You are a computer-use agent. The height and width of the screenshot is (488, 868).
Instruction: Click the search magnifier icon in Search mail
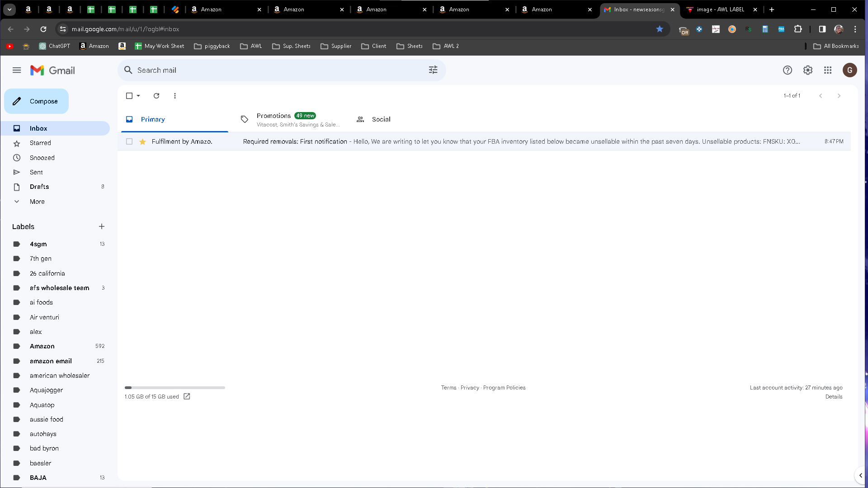click(128, 70)
